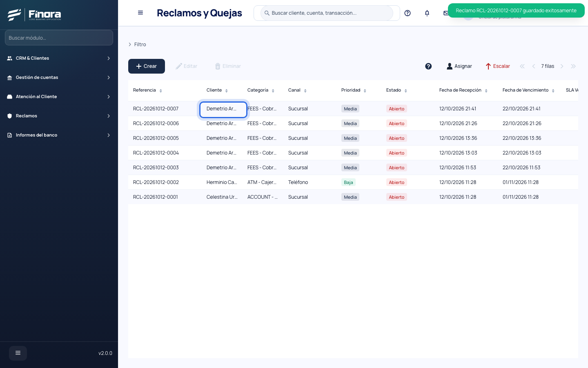
Task: Select row RCL-20261012-0003
Action: (x=353, y=168)
